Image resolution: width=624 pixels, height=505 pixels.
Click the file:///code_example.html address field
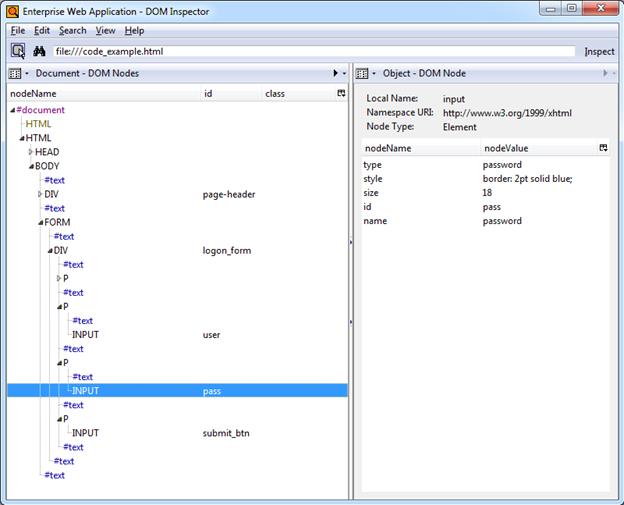[x=314, y=51]
